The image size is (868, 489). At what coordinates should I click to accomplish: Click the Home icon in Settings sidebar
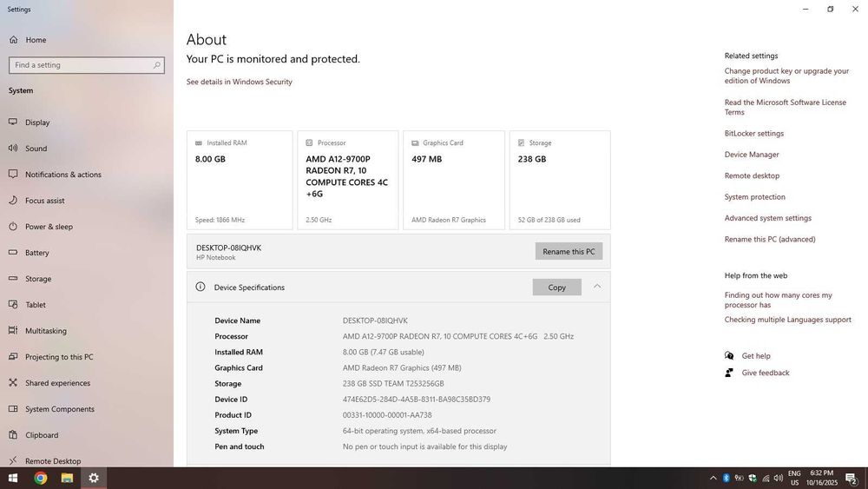point(13,40)
